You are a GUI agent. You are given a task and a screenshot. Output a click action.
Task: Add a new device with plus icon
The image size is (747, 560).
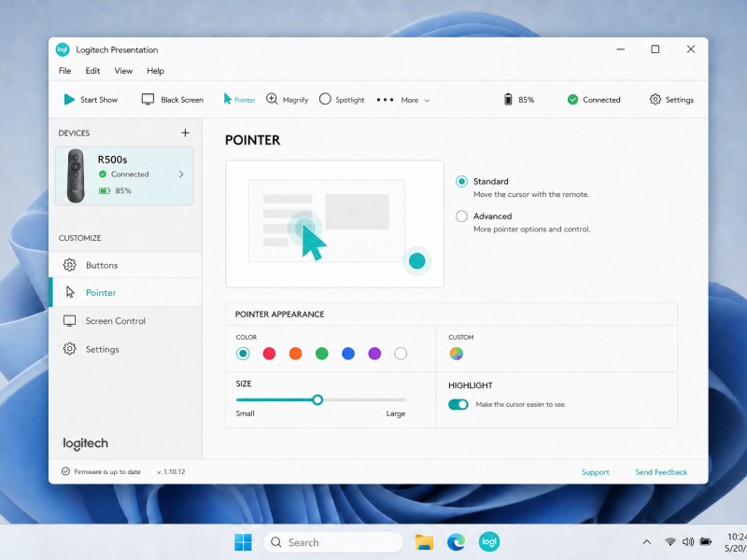click(x=185, y=133)
